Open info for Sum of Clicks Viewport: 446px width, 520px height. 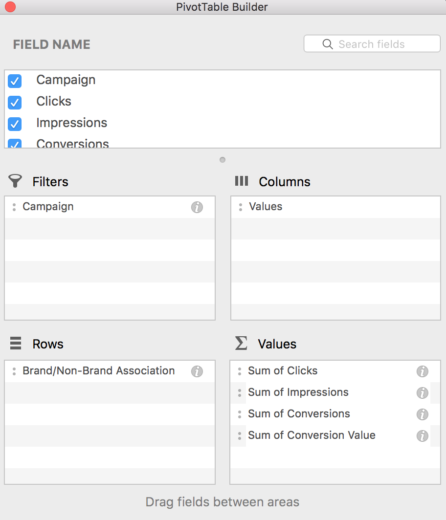pyautogui.click(x=422, y=371)
